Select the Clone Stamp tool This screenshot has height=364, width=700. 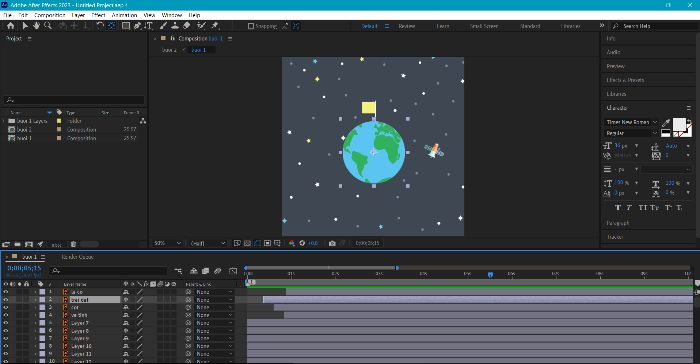175,26
